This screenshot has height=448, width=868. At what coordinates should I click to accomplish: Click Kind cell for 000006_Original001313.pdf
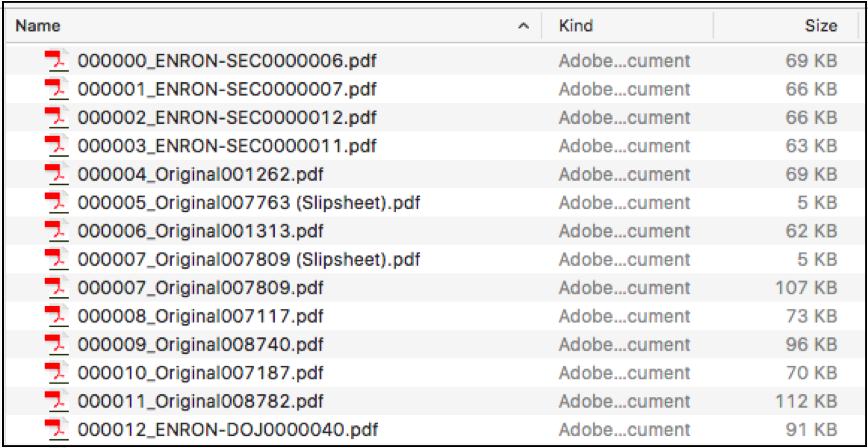(x=624, y=231)
